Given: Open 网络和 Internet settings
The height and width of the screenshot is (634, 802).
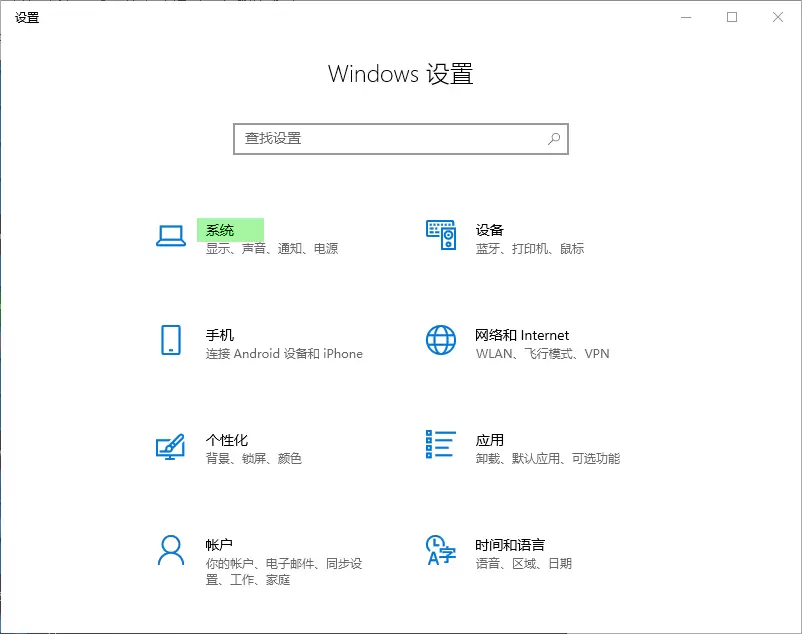Looking at the screenshot, I should click(522, 336).
